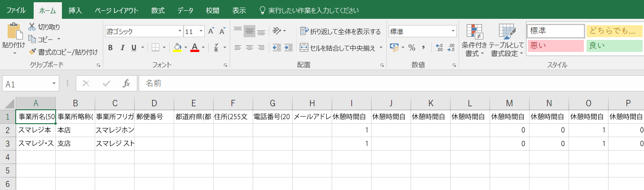This screenshot has height=190, width=644.
Task: Align text to vertical middle
Action: (250, 31)
